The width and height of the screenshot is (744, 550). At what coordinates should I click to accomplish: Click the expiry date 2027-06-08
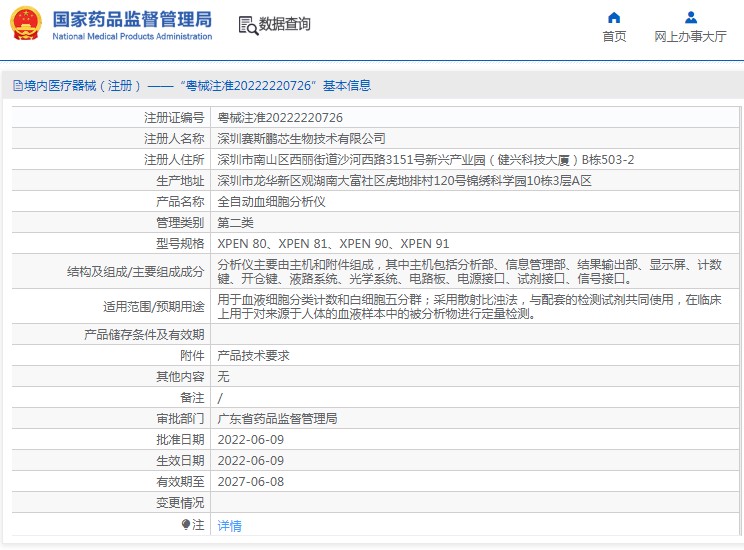[x=251, y=481]
